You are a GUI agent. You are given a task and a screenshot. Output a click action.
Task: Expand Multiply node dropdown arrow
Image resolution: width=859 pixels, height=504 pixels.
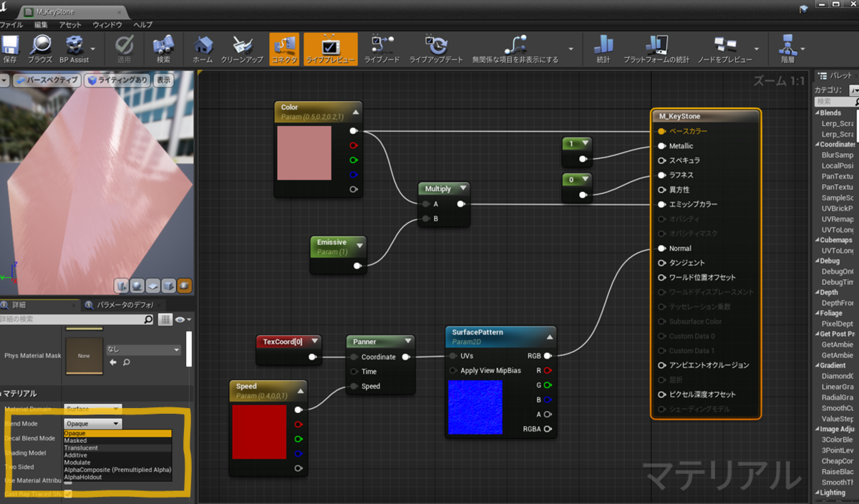[463, 189]
